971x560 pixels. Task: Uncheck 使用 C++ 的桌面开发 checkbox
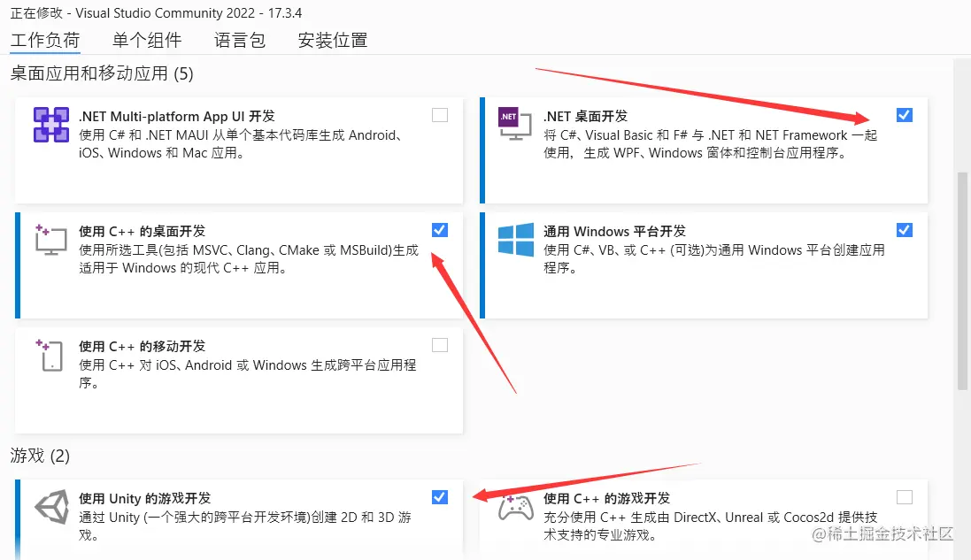[440, 230]
